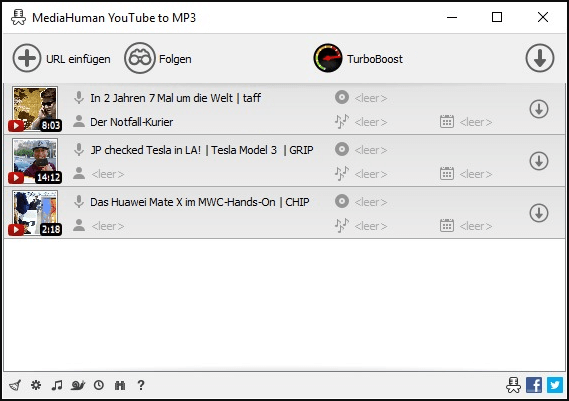Open settings gear icon at bottom

coord(36,385)
